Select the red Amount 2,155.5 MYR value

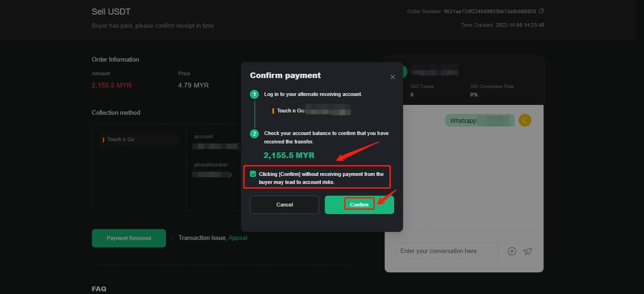pos(112,85)
